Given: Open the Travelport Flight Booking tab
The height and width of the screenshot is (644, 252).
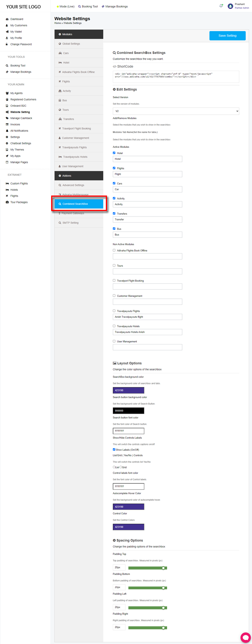Looking at the screenshot, I should tap(79, 128).
